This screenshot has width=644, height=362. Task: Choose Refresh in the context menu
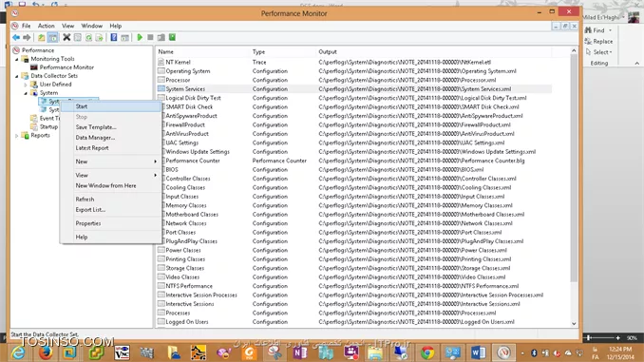pyautogui.click(x=110, y=199)
